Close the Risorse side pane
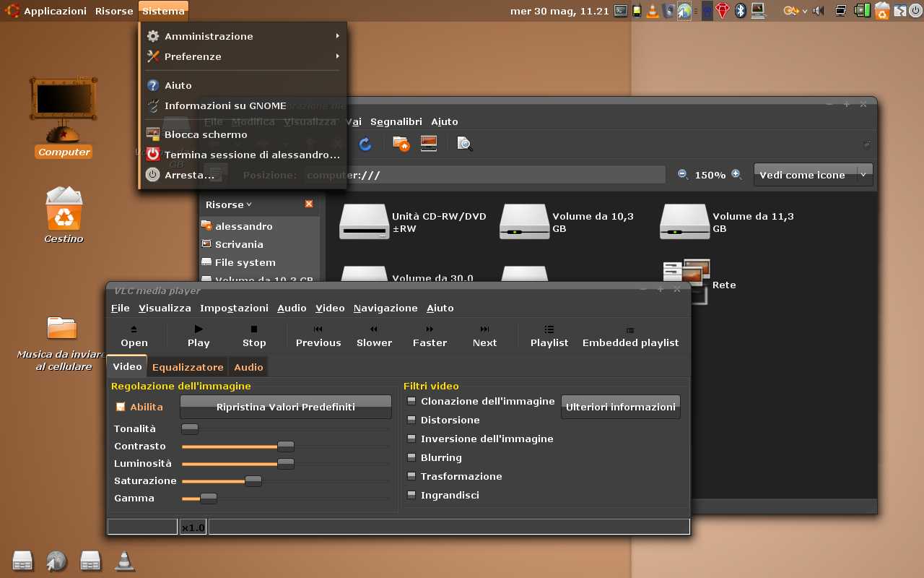This screenshot has height=578, width=924. pos(309,204)
